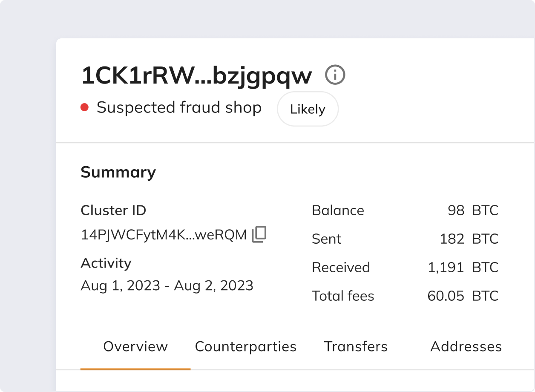Open the Counterparties tab
Image resolution: width=535 pixels, height=392 pixels.
coord(246,346)
